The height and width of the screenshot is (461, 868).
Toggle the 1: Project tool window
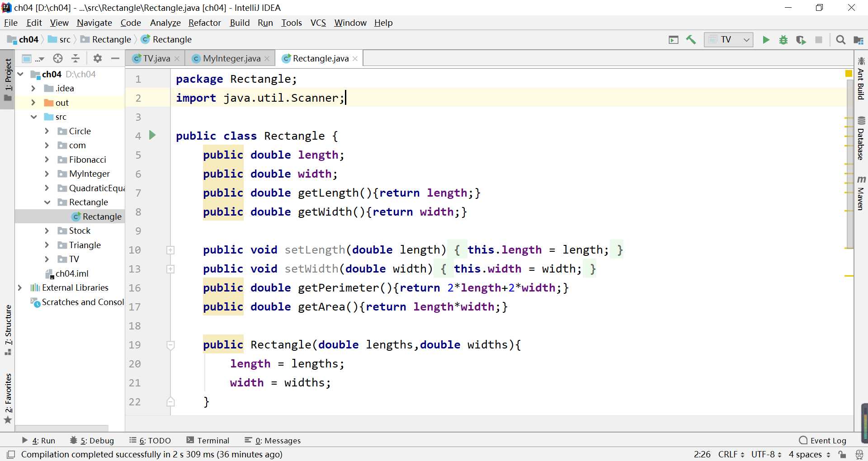[x=8, y=80]
